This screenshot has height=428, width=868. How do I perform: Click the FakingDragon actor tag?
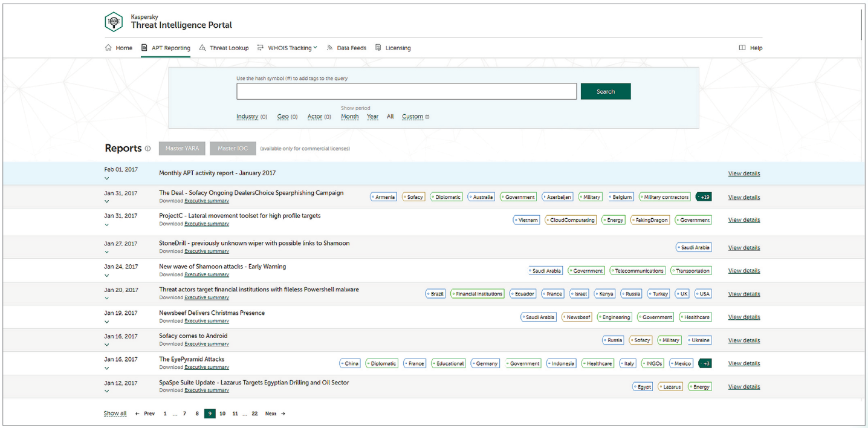650,220
